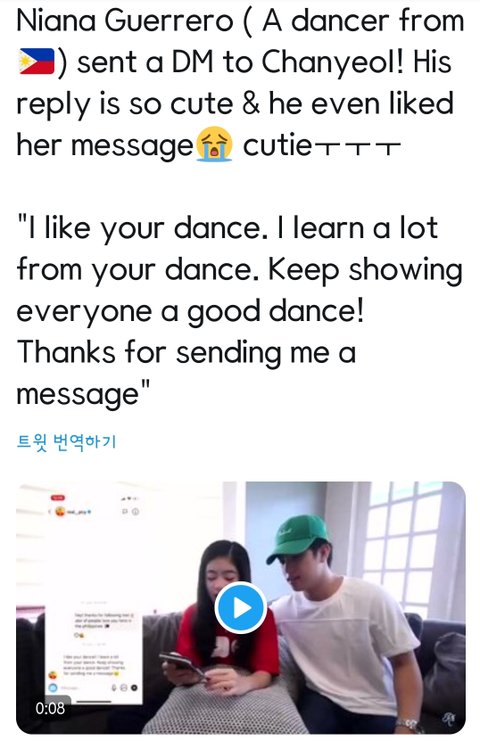This screenshot has height=741, width=480.
Task: Click the reaction emoji under sent message
Action: click(x=79, y=635)
